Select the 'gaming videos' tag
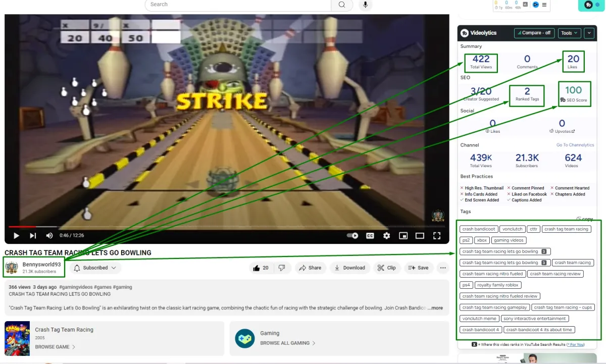Screen dimensions: 606x364 pos(509,240)
